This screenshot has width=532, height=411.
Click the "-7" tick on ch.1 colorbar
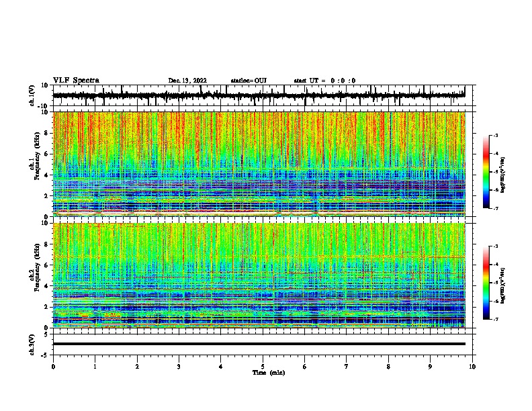(x=495, y=208)
